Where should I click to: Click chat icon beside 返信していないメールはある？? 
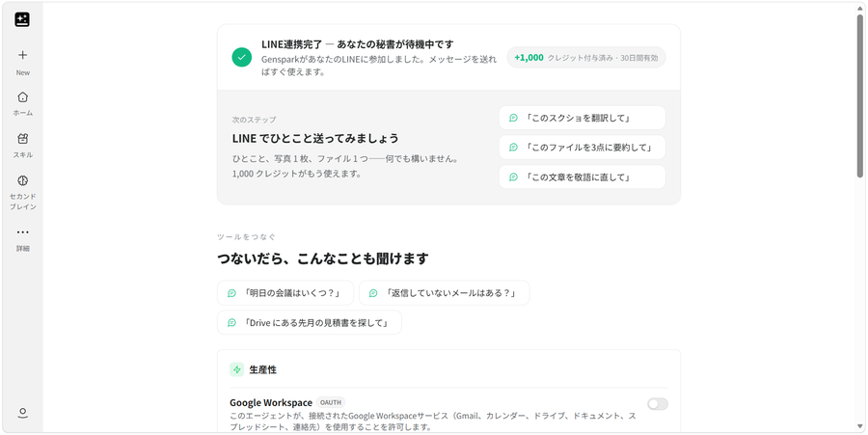pos(373,293)
